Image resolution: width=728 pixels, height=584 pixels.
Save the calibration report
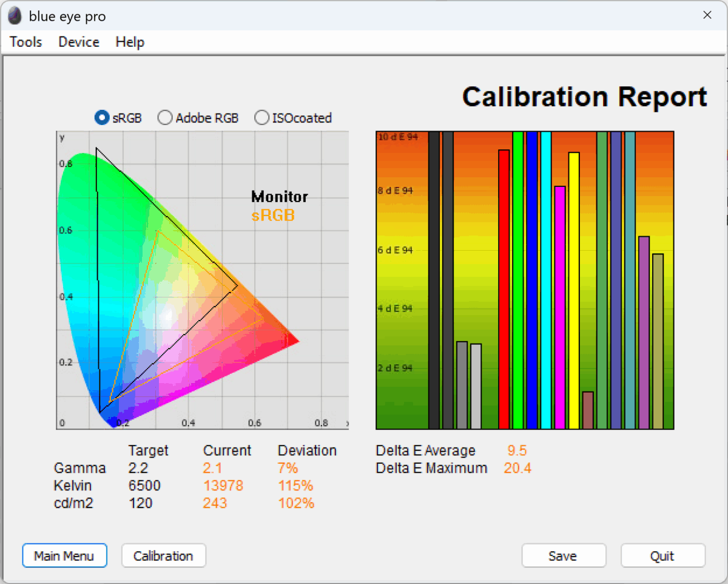pos(563,555)
